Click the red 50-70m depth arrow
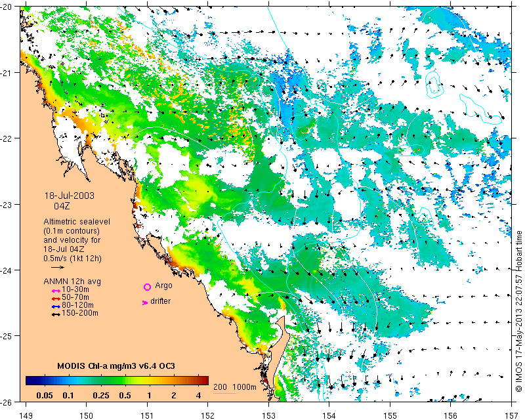The height and width of the screenshot is (420, 525). tap(56, 299)
